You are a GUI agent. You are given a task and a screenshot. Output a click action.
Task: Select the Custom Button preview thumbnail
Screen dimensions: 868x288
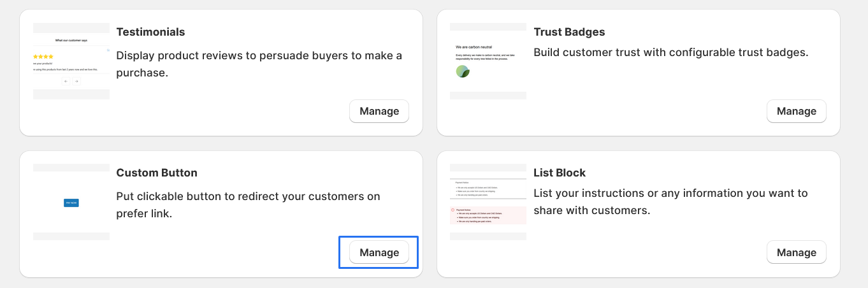(x=71, y=202)
